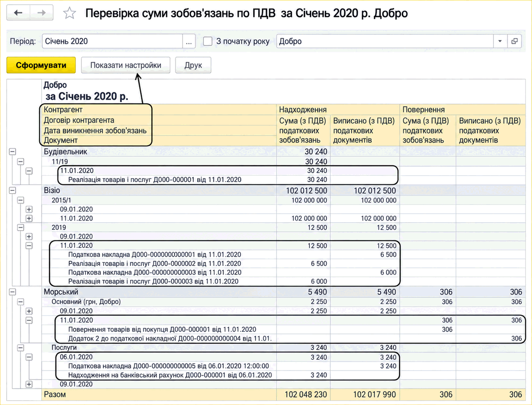The width and height of the screenshot is (532, 405).
Task: Expand 09.01.2020 under Послуги
Action: (29, 384)
